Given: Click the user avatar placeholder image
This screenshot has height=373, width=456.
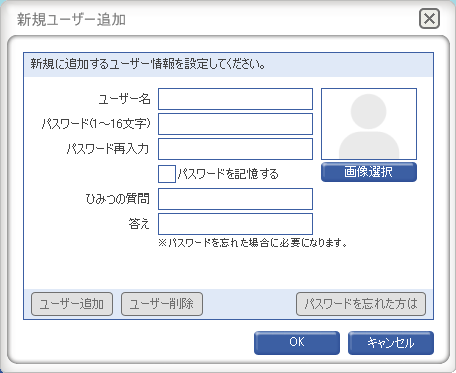Looking at the screenshot, I should click(369, 124).
